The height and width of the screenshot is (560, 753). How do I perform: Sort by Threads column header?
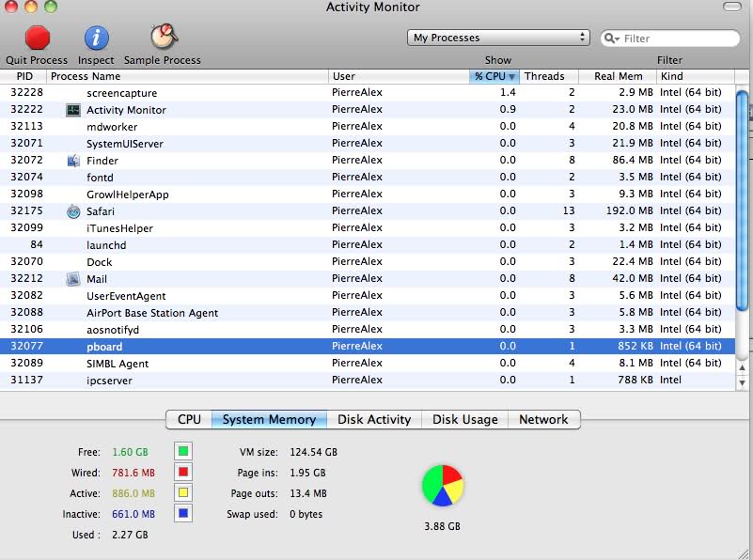tap(549, 76)
